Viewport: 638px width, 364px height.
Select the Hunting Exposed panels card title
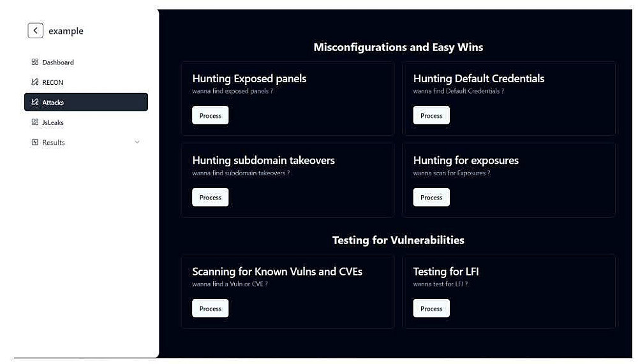point(249,78)
